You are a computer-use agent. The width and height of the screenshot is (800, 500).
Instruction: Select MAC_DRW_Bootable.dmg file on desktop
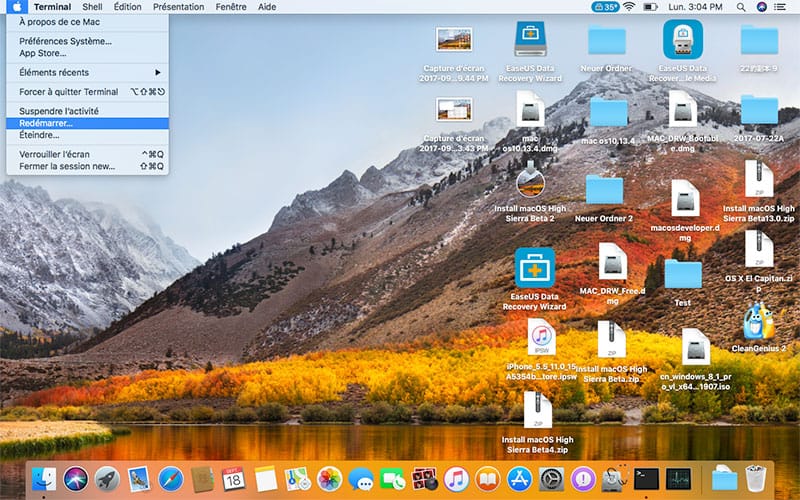pos(683,109)
